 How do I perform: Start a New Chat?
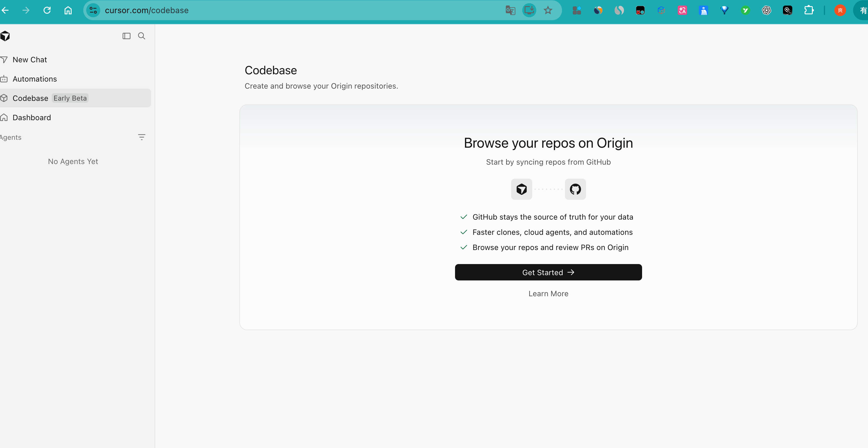pos(30,60)
